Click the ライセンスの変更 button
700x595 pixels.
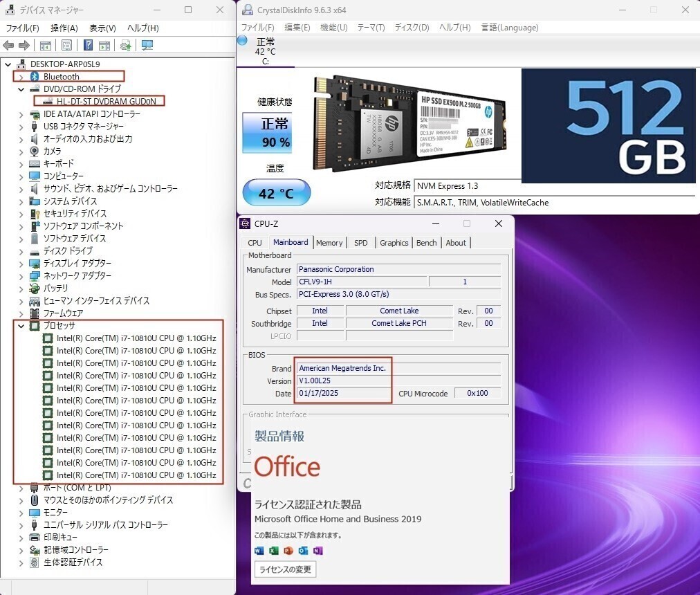click(x=285, y=569)
